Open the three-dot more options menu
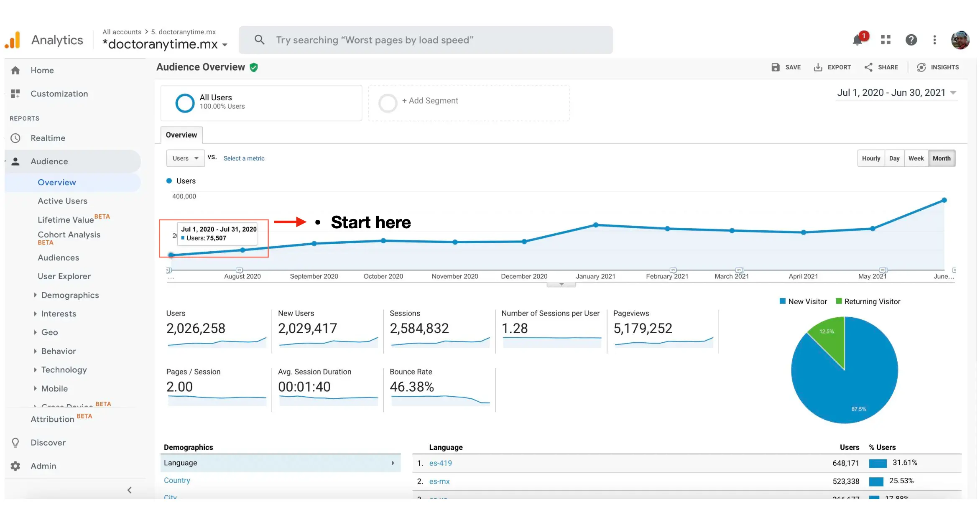Viewport: 980px width, 525px height. pos(934,40)
